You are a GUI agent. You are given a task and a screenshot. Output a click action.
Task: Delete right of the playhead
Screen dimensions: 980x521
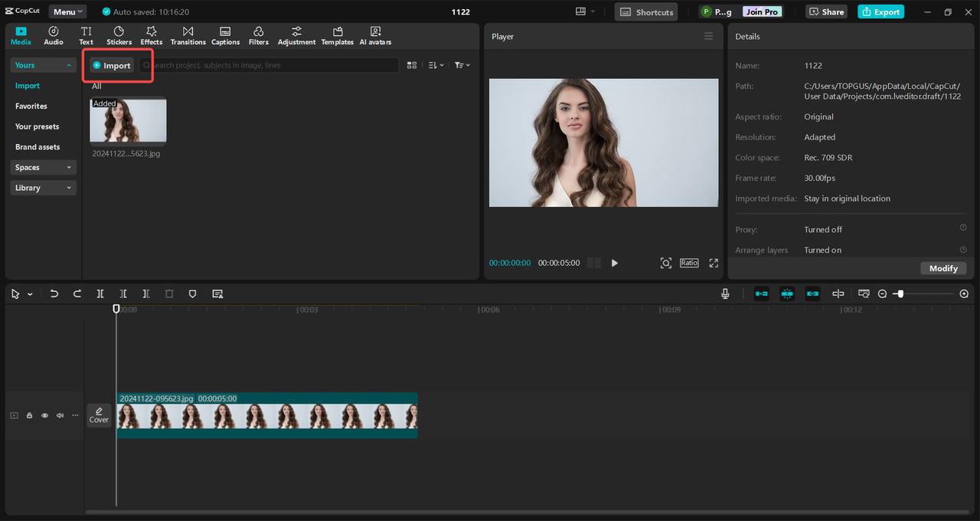146,293
